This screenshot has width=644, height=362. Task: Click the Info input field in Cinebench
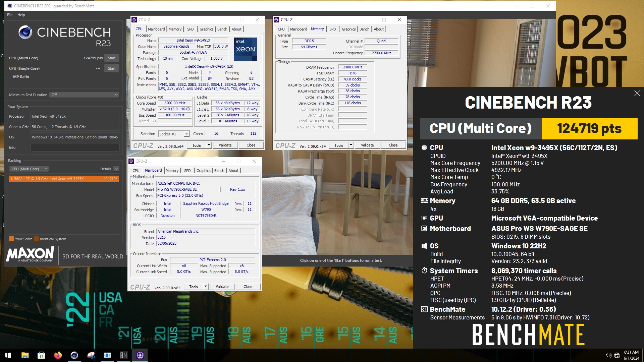pos(75,147)
